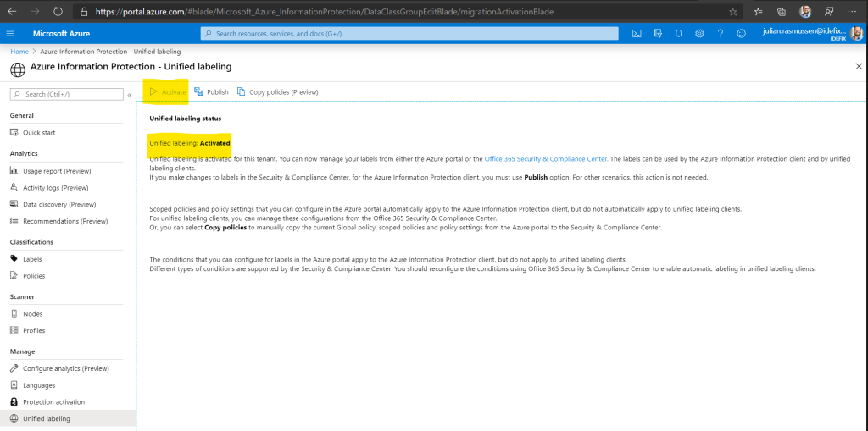
Task: Click the Unified labeling status heading
Action: (186, 119)
